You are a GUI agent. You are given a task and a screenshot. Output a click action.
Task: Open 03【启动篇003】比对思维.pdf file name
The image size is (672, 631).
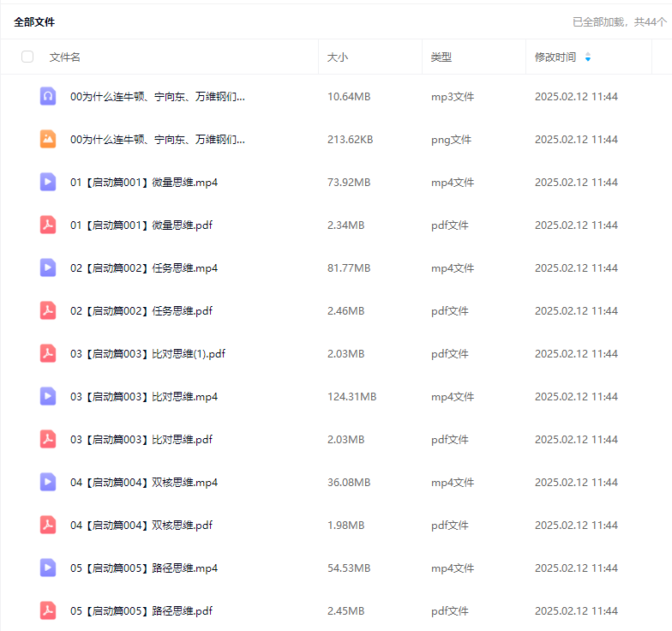(141, 440)
